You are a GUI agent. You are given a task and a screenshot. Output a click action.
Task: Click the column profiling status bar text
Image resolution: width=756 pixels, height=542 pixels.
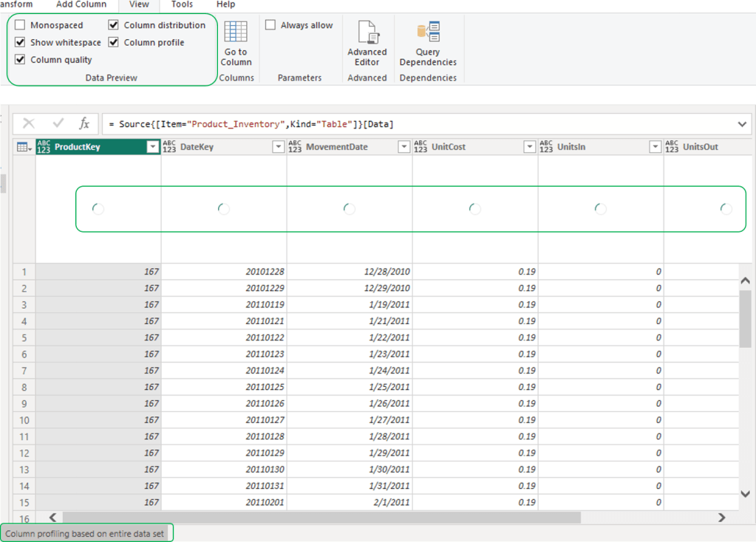pos(86,533)
